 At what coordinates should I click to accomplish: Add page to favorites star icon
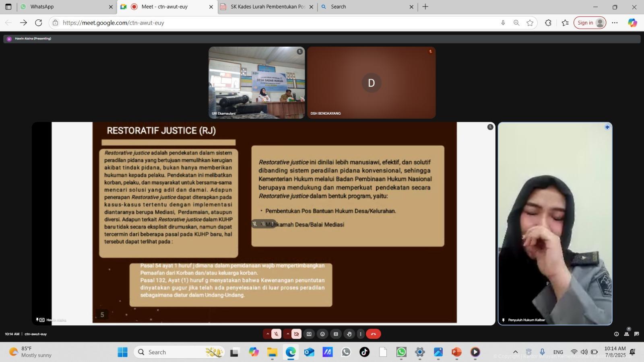[530, 23]
